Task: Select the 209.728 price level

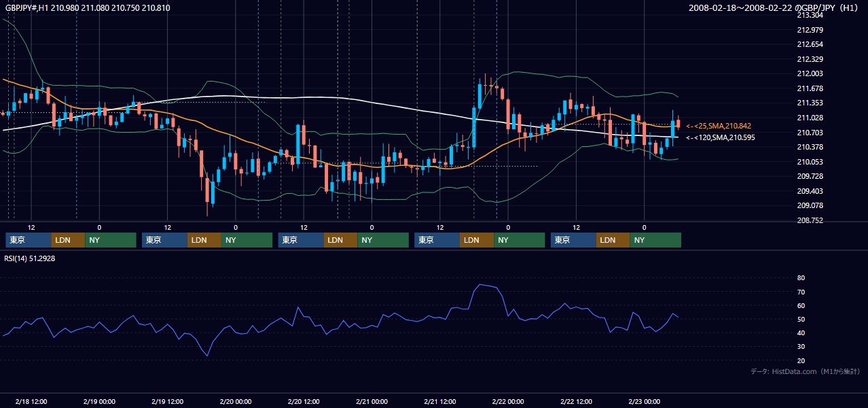Action: click(x=810, y=176)
